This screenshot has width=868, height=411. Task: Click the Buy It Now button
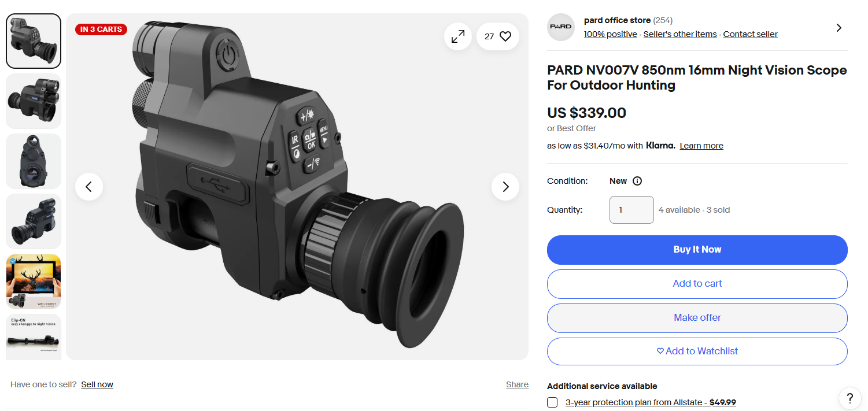point(697,250)
